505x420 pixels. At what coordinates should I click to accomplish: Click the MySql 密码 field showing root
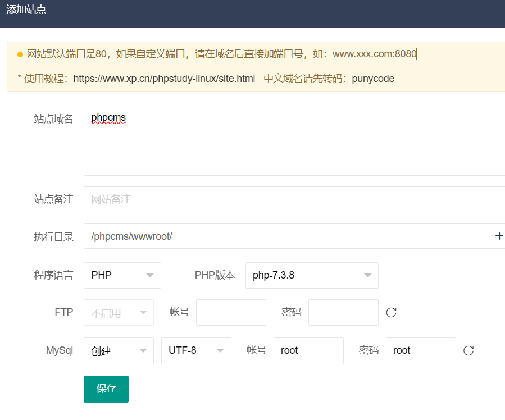(421, 351)
